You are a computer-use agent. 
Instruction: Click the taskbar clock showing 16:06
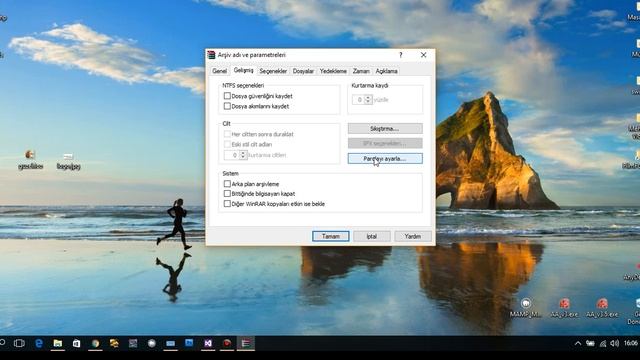click(x=631, y=344)
